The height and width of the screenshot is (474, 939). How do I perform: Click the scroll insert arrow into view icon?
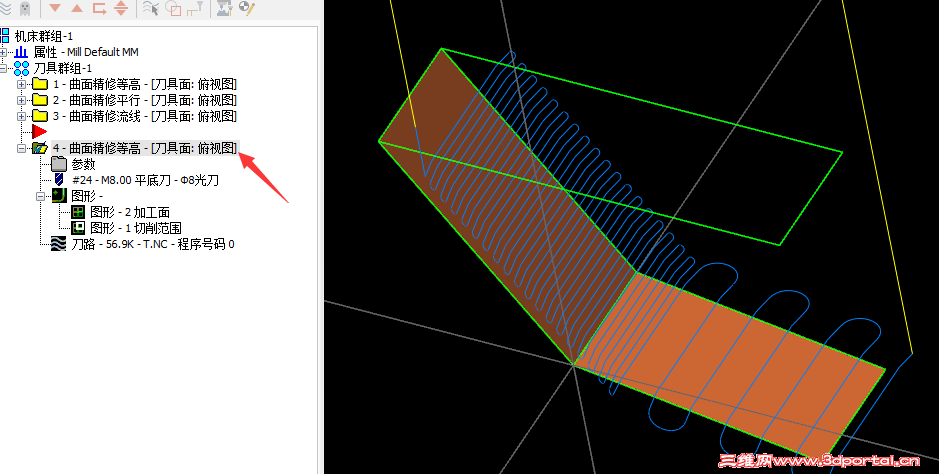click(121, 8)
